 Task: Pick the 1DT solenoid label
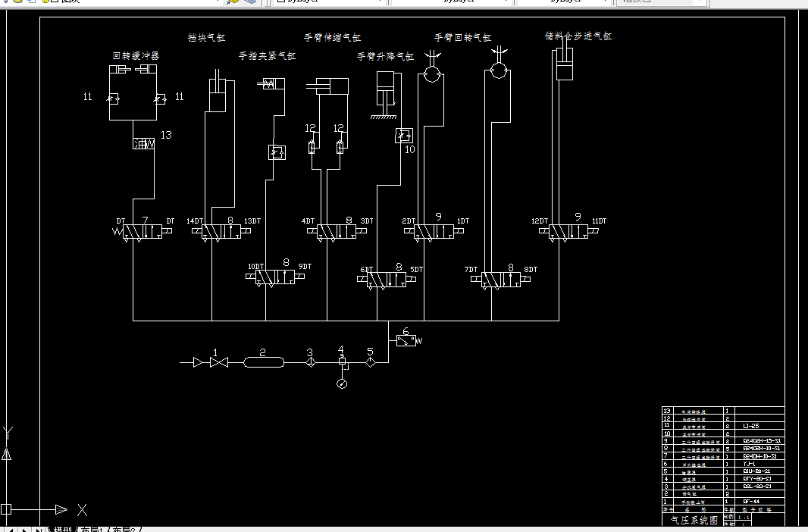click(x=463, y=221)
